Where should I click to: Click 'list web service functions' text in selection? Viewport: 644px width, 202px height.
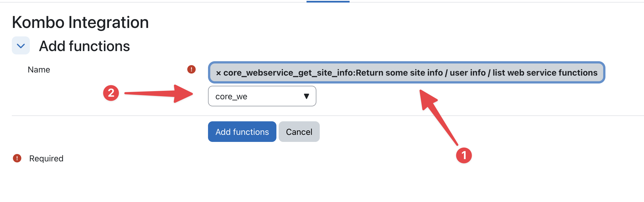tap(545, 73)
